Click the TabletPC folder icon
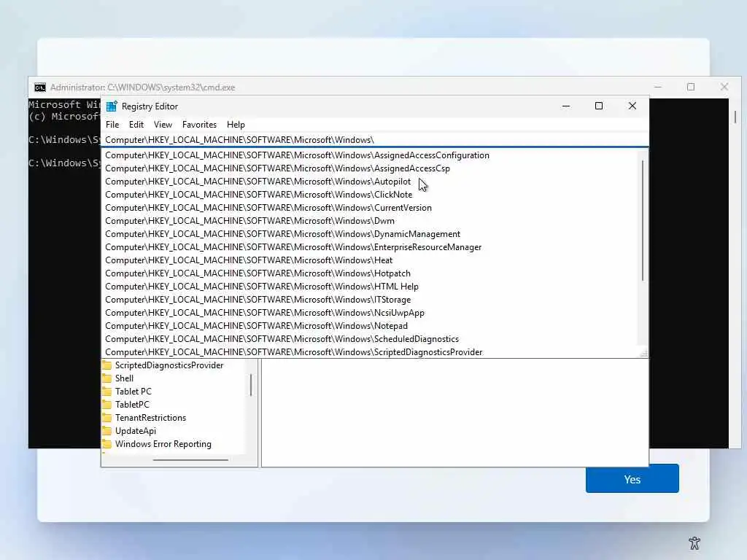Viewport: 747px width, 560px height. point(107,404)
